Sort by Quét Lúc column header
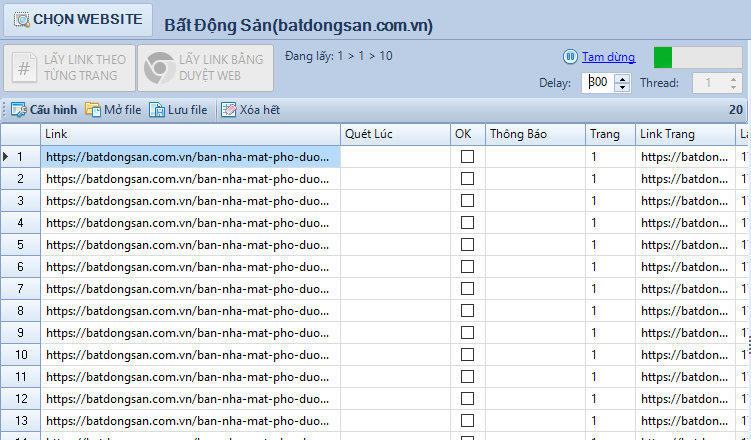This screenshot has height=440, width=751. (396, 134)
